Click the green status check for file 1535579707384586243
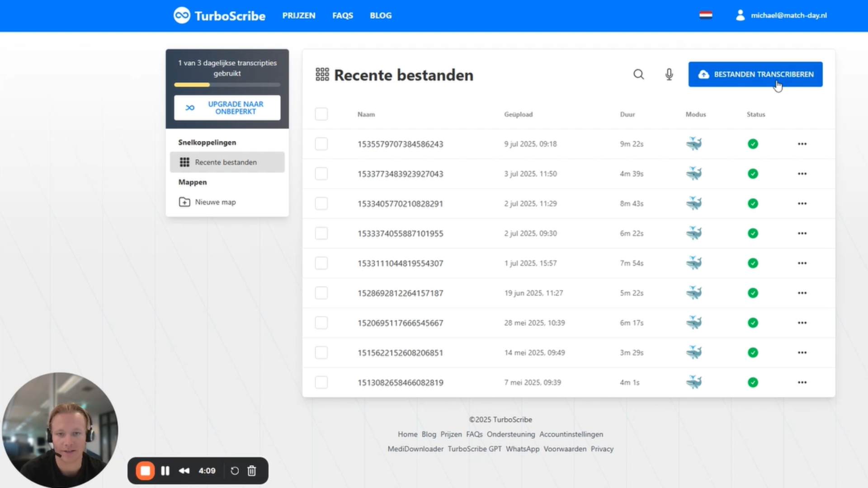The width and height of the screenshot is (868, 488). [x=753, y=144]
